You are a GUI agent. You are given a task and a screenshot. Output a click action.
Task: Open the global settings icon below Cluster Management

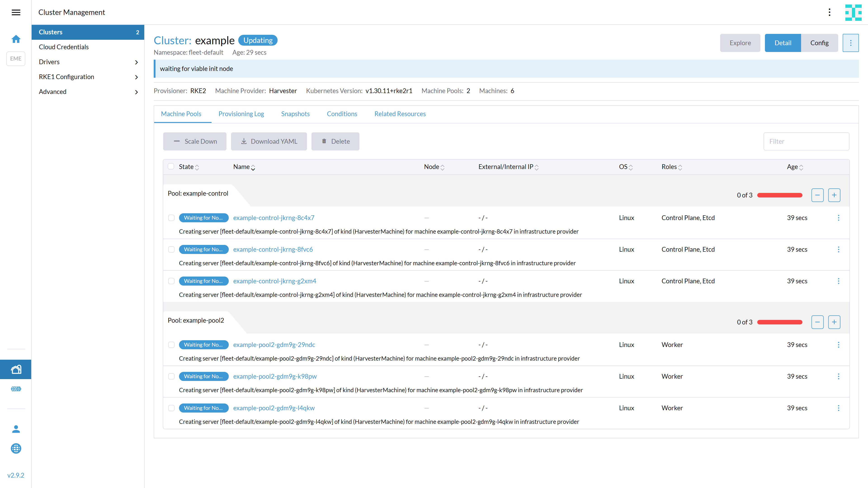16,389
